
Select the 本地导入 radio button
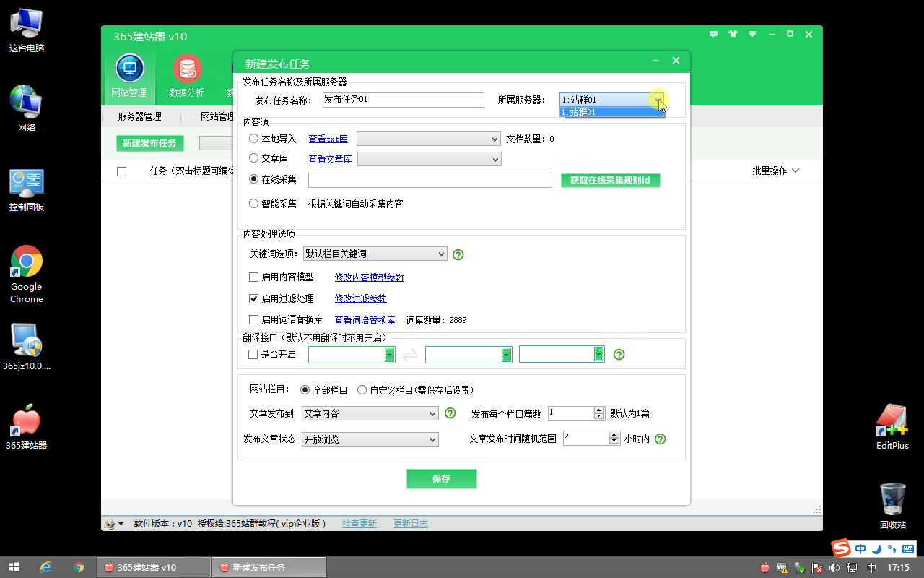tap(254, 139)
